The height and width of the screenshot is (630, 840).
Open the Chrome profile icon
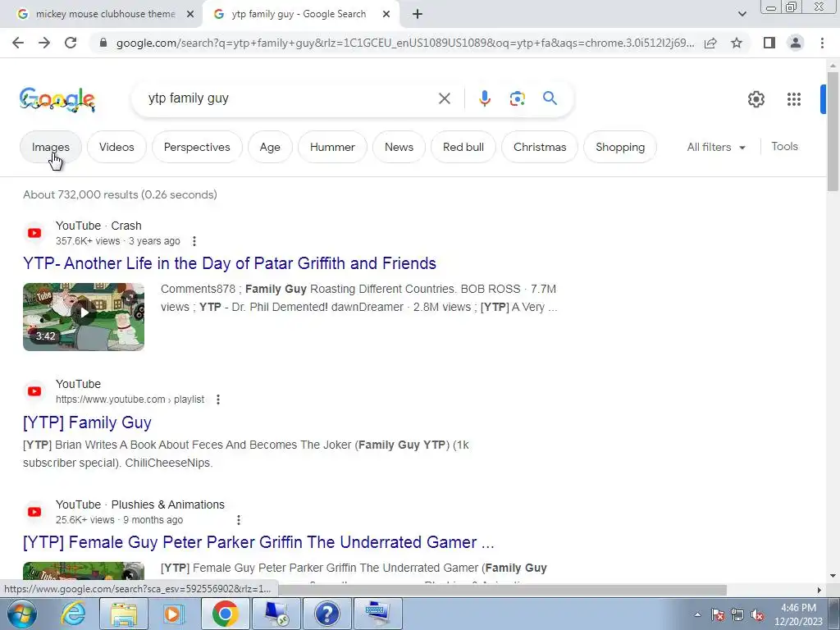pos(796,43)
